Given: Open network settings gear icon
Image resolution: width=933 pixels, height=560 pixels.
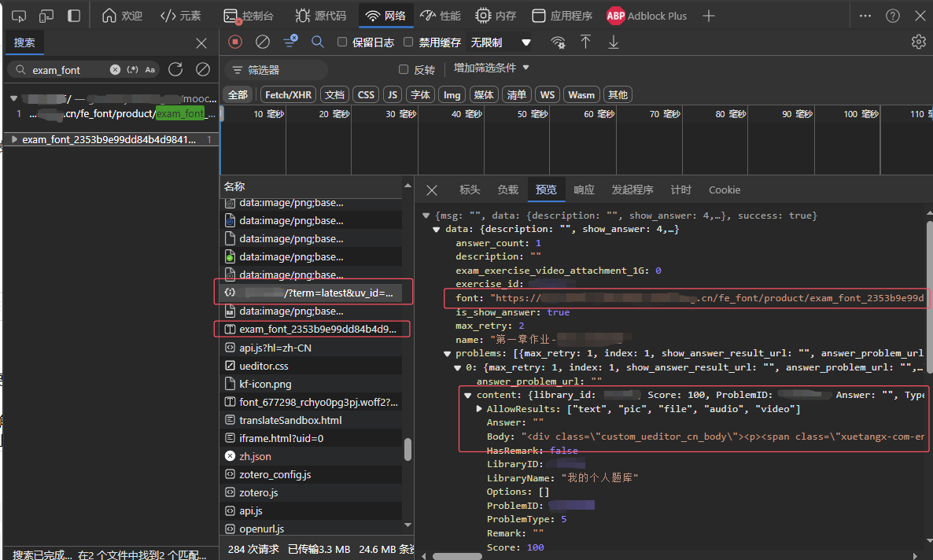Looking at the screenshot, I should tap(918, 42).
